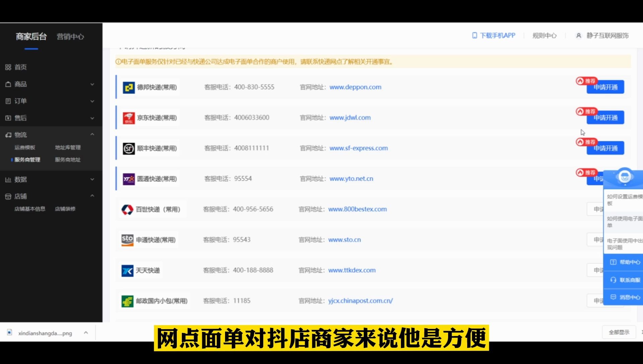This screenshot has height=364, width=643.
Task: Open www.ttkdex.com link
Action: pos(352,270)
